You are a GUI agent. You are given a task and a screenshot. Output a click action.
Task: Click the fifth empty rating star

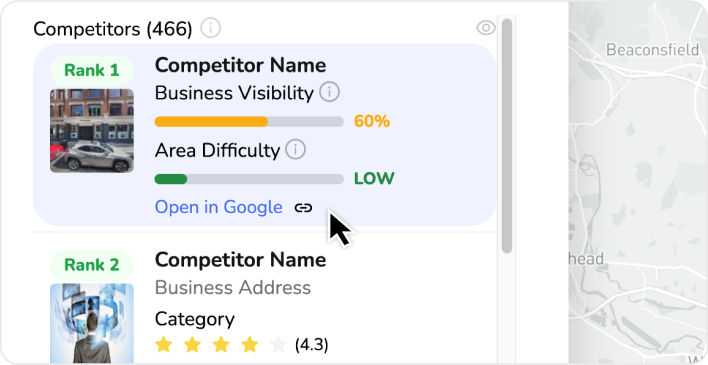pyautogui.click(x=279, y=345)
